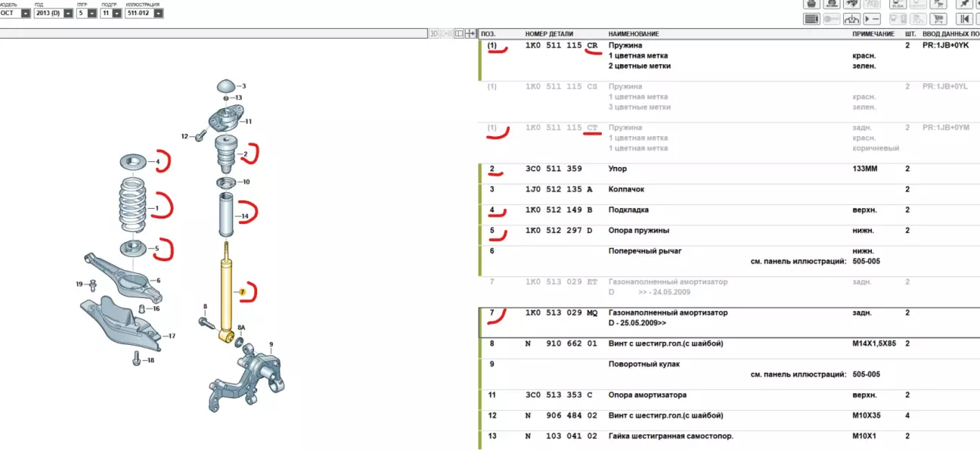The width and height of the screenshot is (980, 450).
Task: Click the yellow shock absorber in the diagram
Action: (x=225, y=293)
